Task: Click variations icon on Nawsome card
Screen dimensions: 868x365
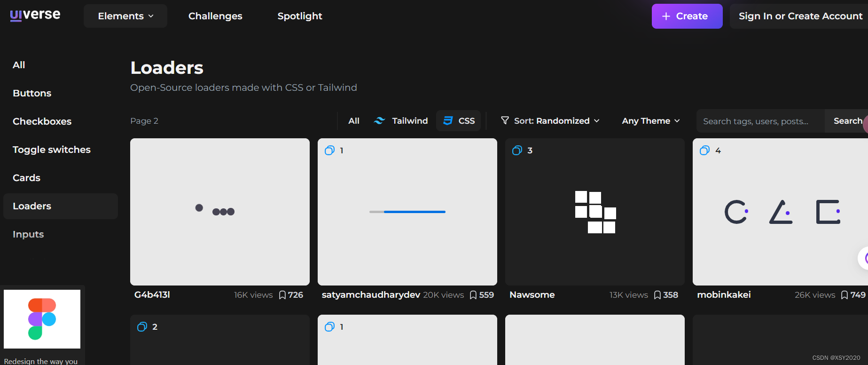Action: [517, 151]
